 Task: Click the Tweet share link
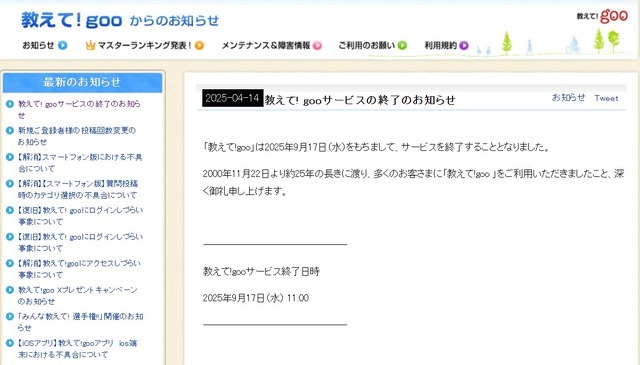(x=607, y=98)
